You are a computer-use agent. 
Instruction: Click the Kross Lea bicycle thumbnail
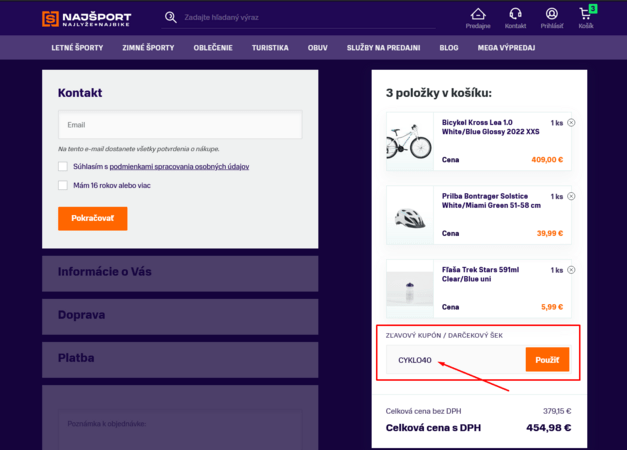tap(408, 137)
